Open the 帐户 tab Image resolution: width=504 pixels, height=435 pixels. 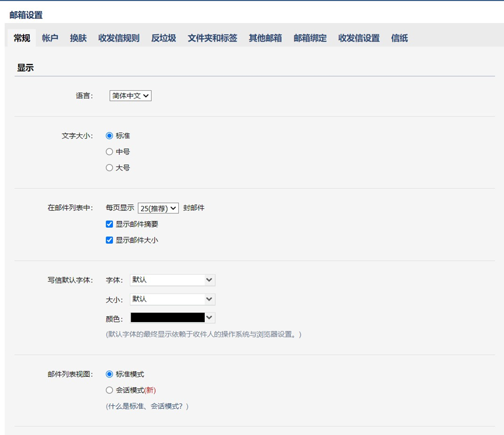[x=50, y=38]
